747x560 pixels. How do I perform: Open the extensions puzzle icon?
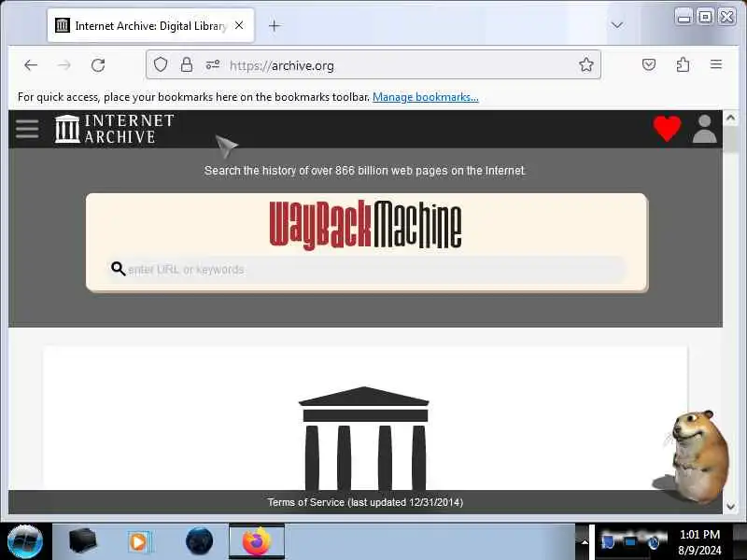[683, 64]
